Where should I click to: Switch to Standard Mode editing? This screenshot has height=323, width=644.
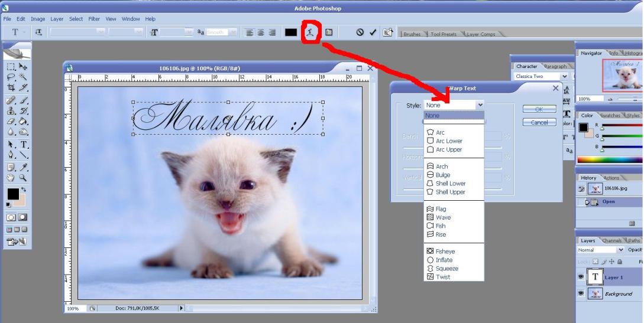pos(11,217)
